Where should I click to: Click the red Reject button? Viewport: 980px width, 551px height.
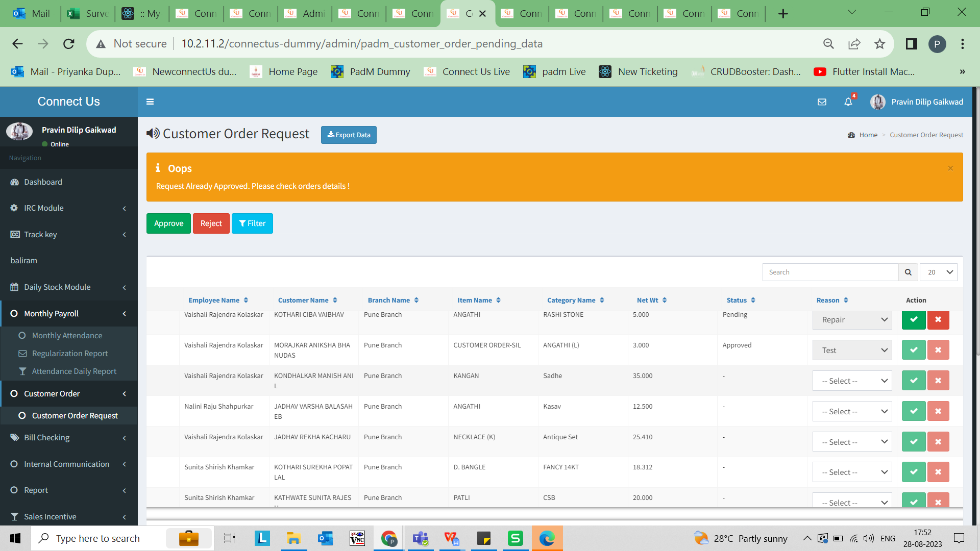click(x=211, y=223)
